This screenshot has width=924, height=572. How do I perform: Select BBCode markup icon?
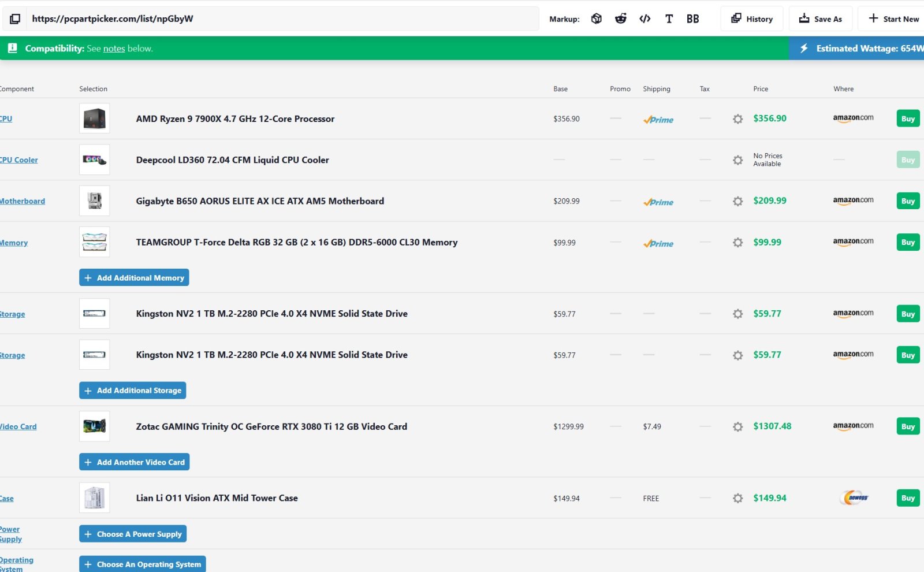click(693, 19)
